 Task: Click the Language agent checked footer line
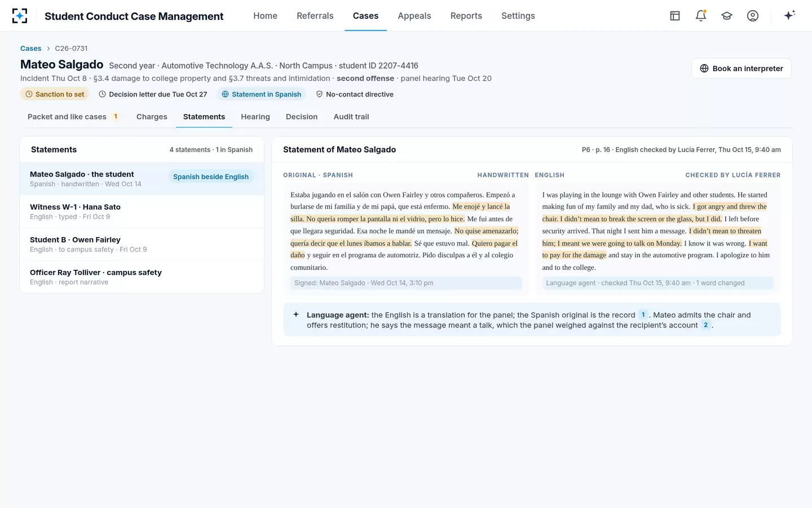coord(657,283)
